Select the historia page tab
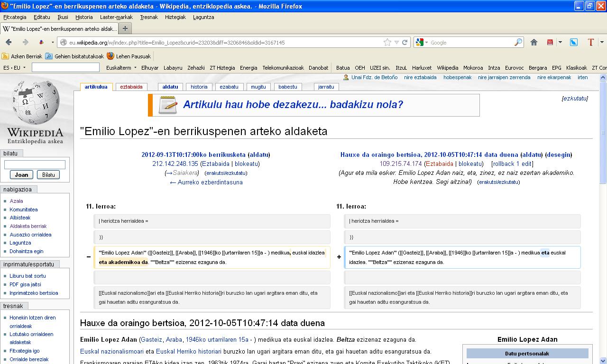Image resolution: width=607 pixels, height=364 pixels. pyautogui.click(x=199, y=87)
